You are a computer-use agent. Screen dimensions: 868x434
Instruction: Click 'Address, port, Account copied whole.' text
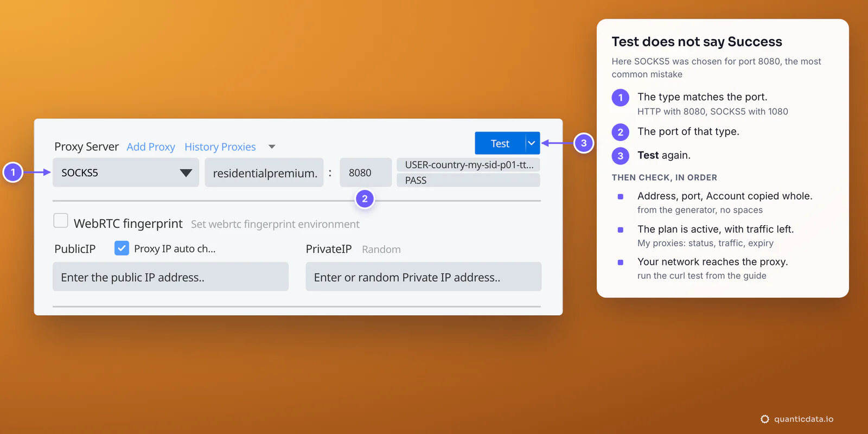(725, 196)
